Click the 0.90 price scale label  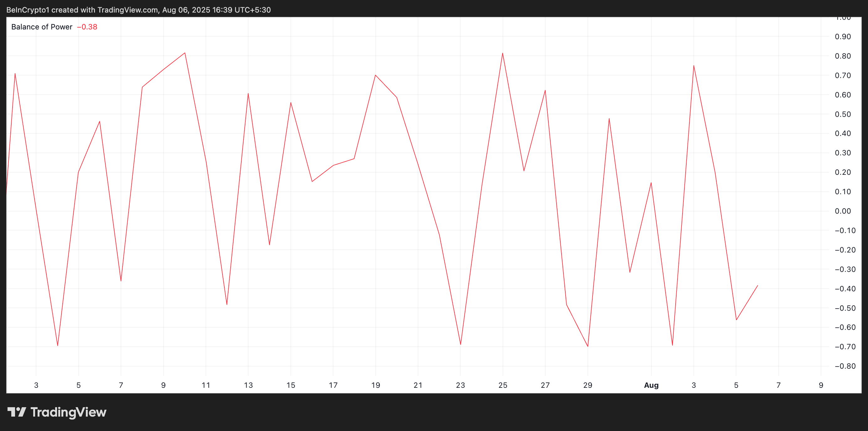click(843, 37)
